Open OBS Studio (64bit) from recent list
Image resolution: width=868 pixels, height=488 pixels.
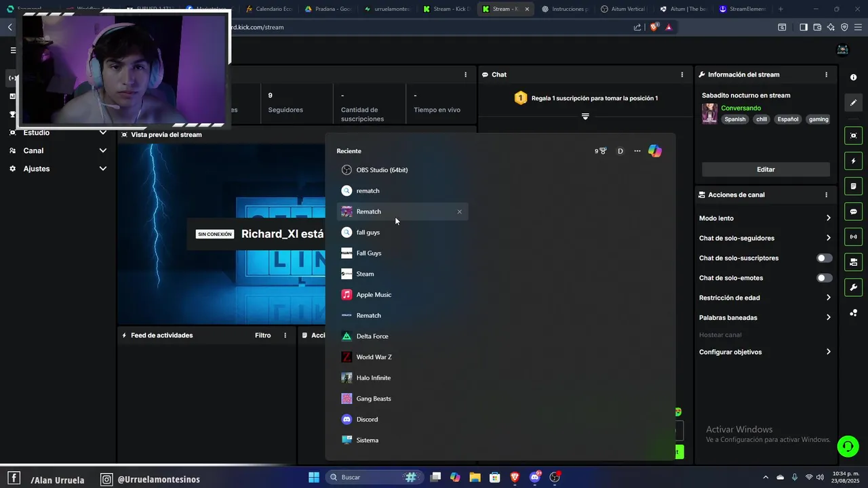[402, 170]
